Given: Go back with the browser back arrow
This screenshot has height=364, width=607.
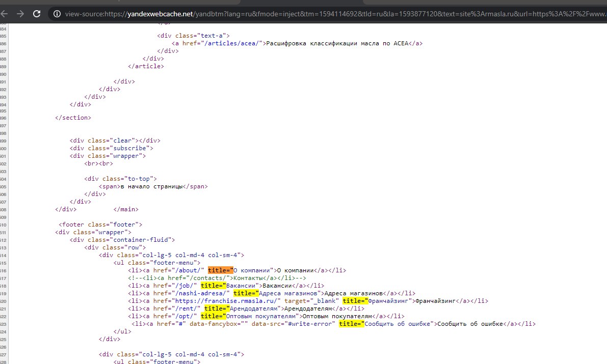Looking at the screenshot, I should point(4,14).
